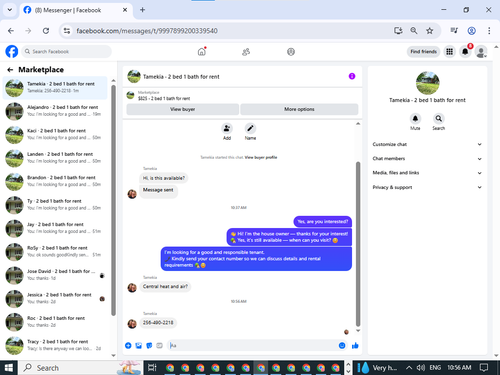Open more actions plus icon in composer
The height and width of the screenshot is (375, 500).
(x=128, y=346)
